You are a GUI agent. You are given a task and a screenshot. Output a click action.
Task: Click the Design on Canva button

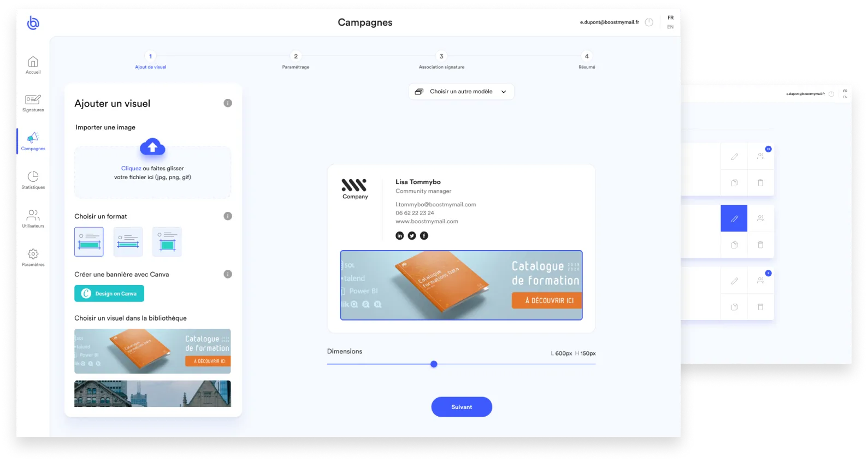tap(109, 293)
